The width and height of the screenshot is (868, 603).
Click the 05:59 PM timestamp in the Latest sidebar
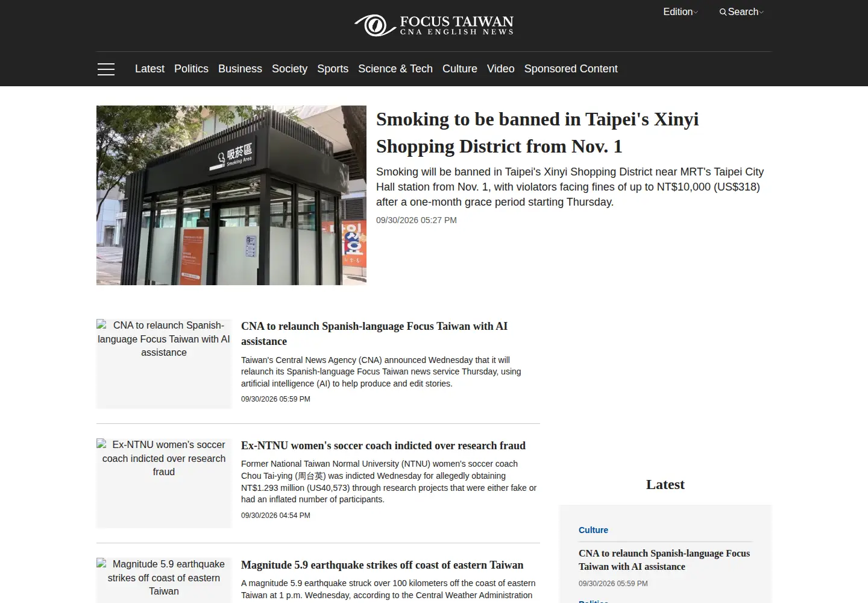[613, 584]
